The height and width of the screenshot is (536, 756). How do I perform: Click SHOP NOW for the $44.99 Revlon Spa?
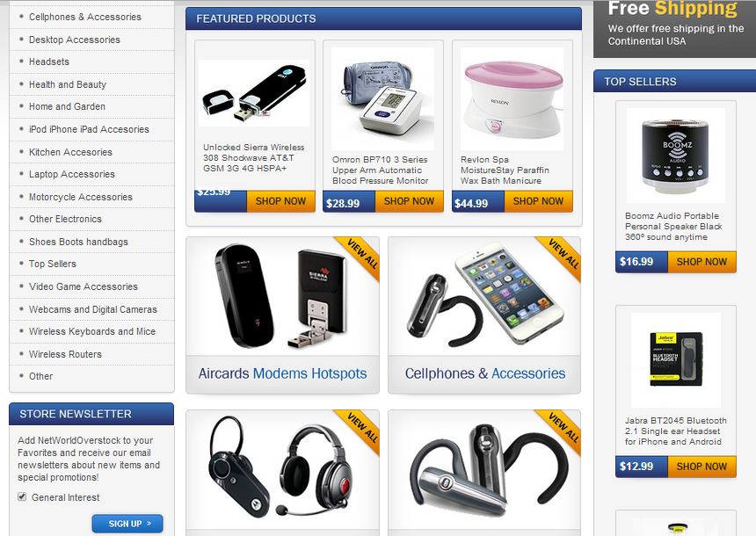tap(538, 201)
